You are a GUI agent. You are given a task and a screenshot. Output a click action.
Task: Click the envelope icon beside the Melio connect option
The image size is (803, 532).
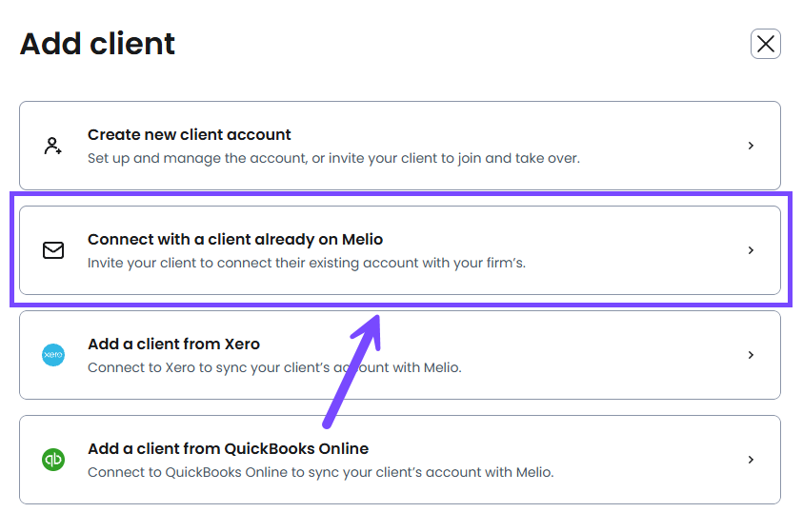click(x=53, y=250)
